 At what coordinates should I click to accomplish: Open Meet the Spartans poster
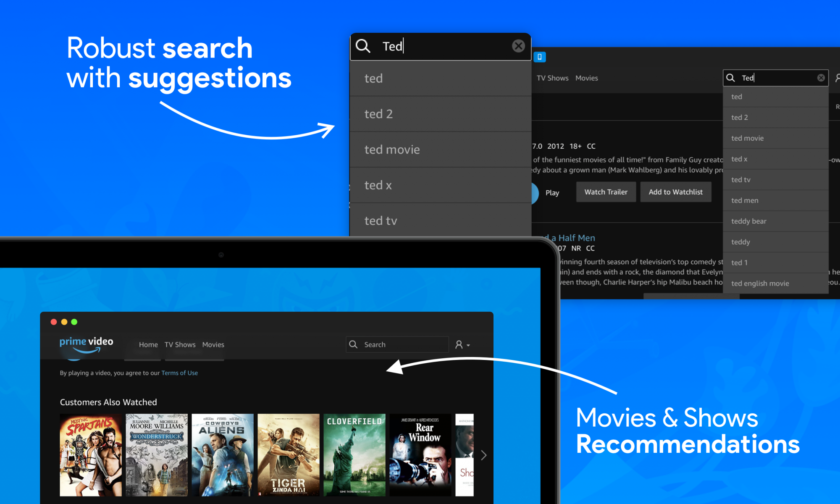[x=91, y=455]
